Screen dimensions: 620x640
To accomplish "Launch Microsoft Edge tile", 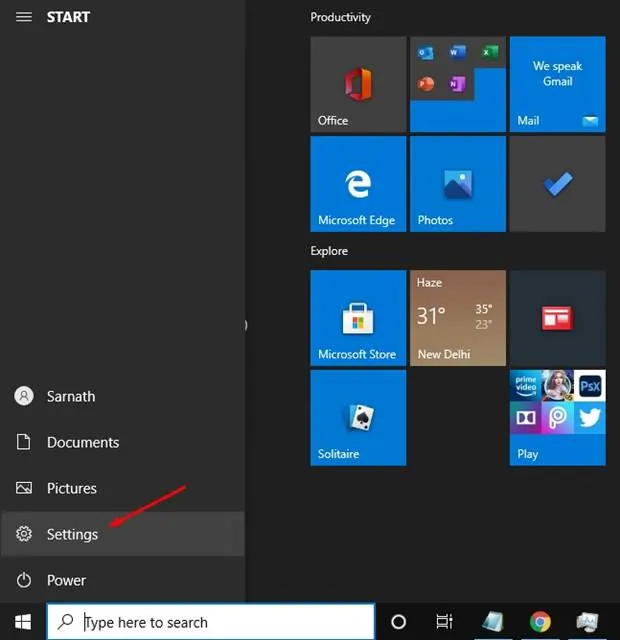I will pos(358,184).
